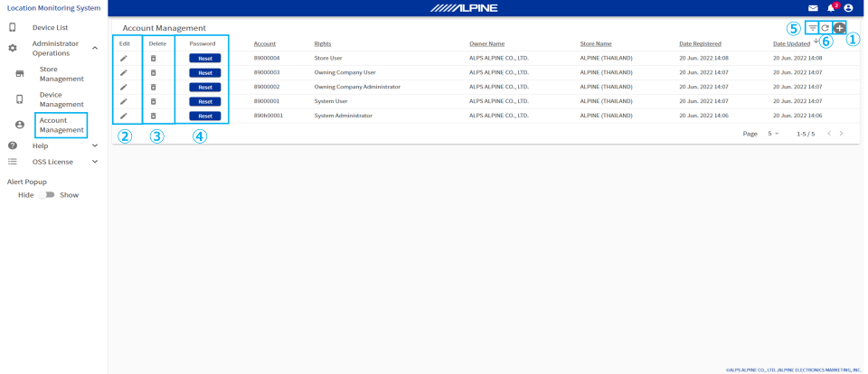Delete account 89000001 with trash icon
Viewport: 868px width, 374px height.
154,101
